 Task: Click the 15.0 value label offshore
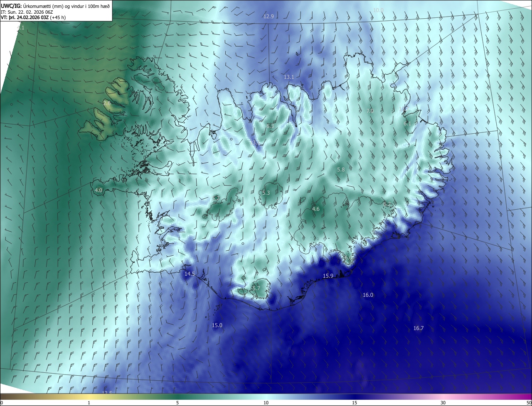(x=217, y=325)
